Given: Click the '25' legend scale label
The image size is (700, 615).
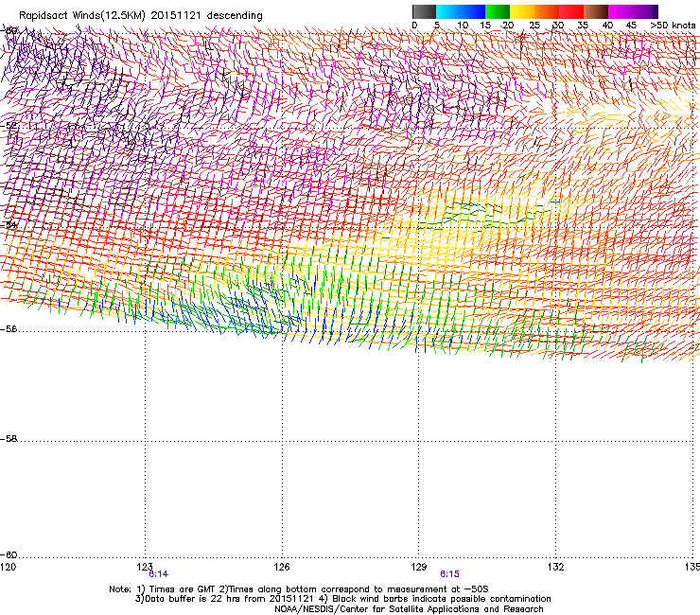Looking at the screenshot, I should tap(534, 26).
